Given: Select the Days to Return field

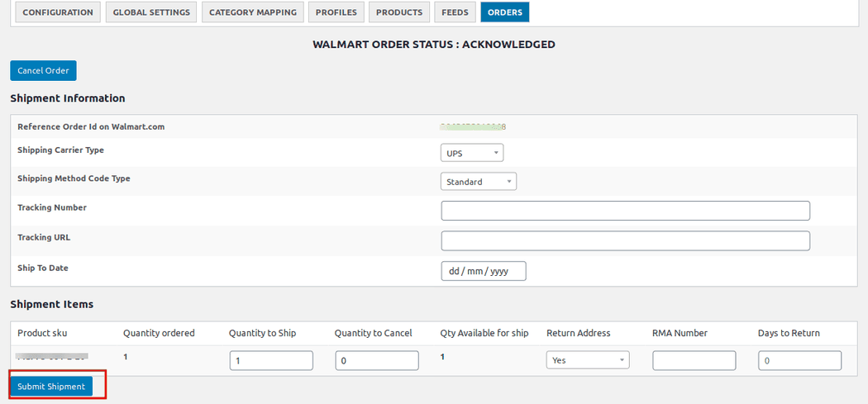Looking at the screenshot, I should 799,360.
